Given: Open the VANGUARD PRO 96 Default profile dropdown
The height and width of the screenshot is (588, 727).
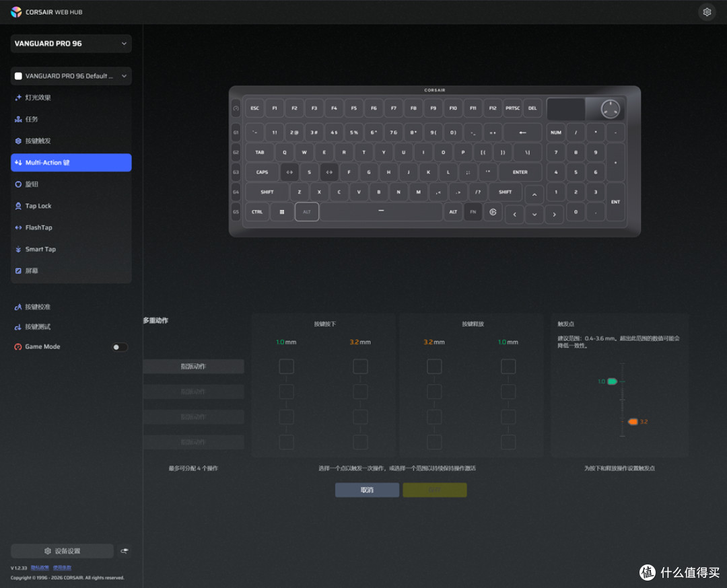Looking at the screenshot, I should (71, 76).
